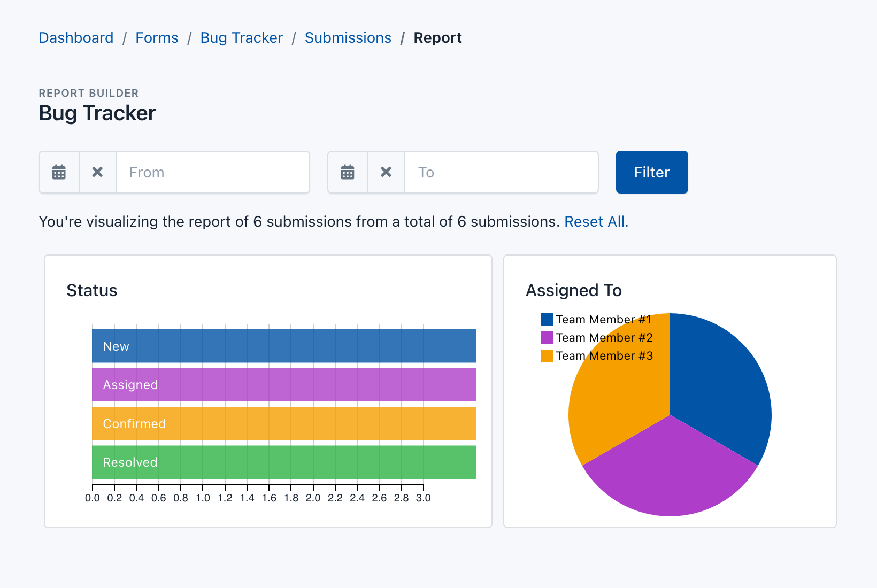Click the To date input field
Image resolution: width=877 pixels, height=588 pixels.
pos(501,172)
